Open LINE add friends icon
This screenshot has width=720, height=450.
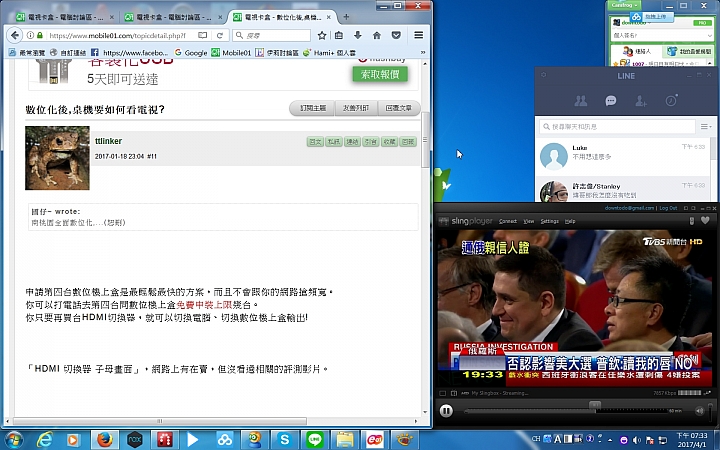click(641, 101)
